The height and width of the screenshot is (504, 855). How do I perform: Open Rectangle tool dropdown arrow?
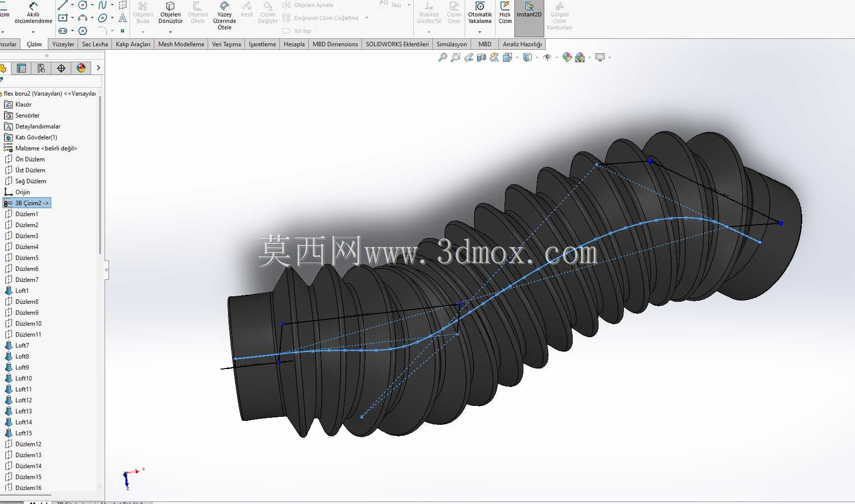(72, 18)
